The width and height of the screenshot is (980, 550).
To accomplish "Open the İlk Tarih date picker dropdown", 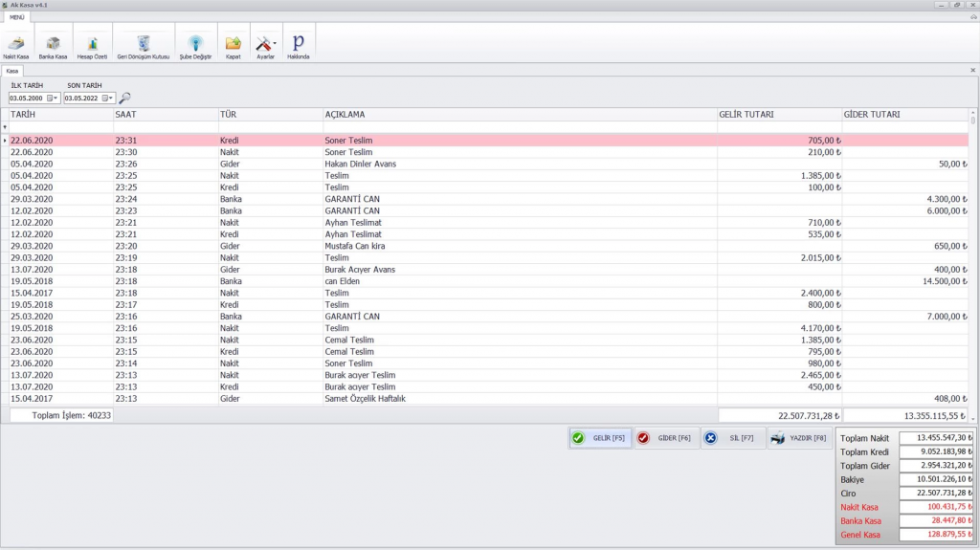I will (x=55, y=98).
